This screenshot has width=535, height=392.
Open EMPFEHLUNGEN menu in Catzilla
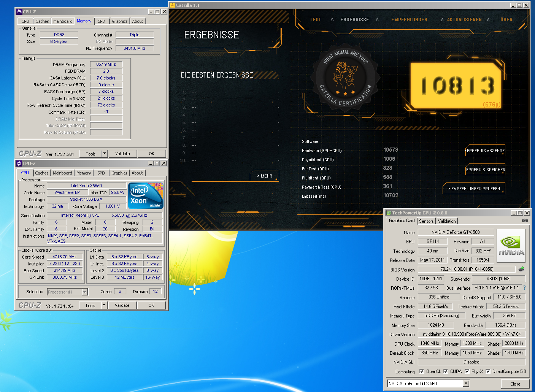(409, 20)
